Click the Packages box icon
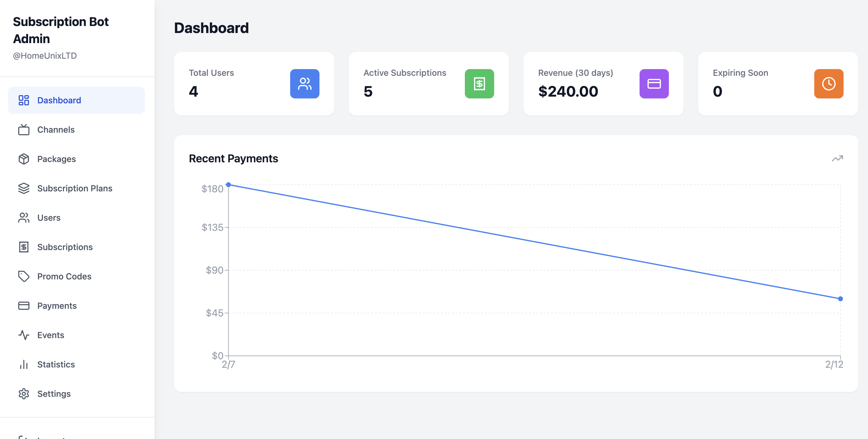 pyautogui.click(x=24, y=159)
